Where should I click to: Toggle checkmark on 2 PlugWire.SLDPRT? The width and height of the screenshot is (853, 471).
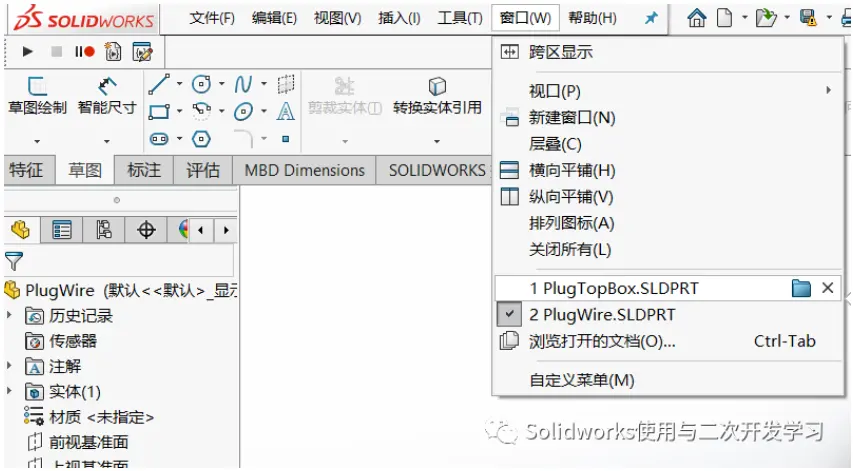coord(509,314)
